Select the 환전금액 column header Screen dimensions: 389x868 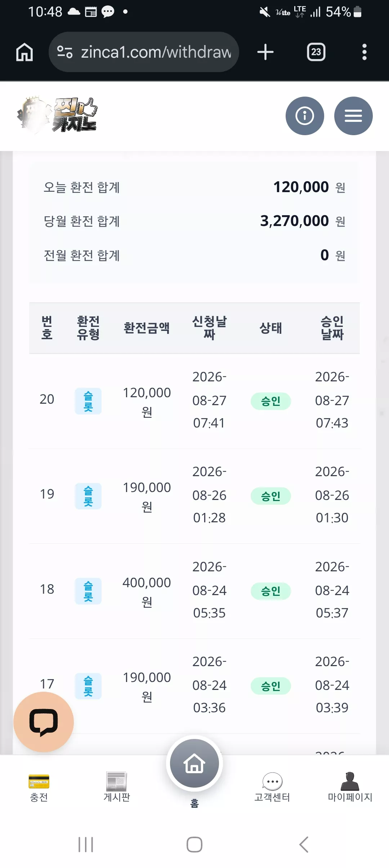[147, 328]
